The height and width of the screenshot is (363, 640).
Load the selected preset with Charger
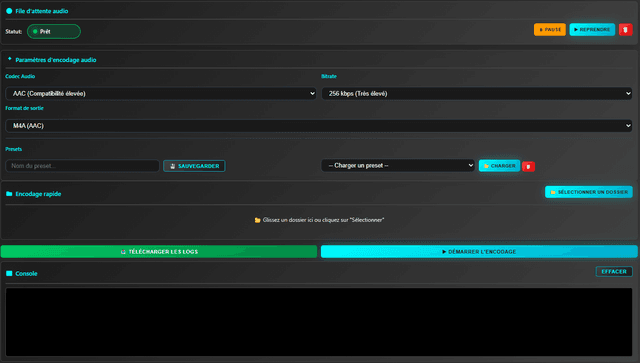click(x=499, y=166)
